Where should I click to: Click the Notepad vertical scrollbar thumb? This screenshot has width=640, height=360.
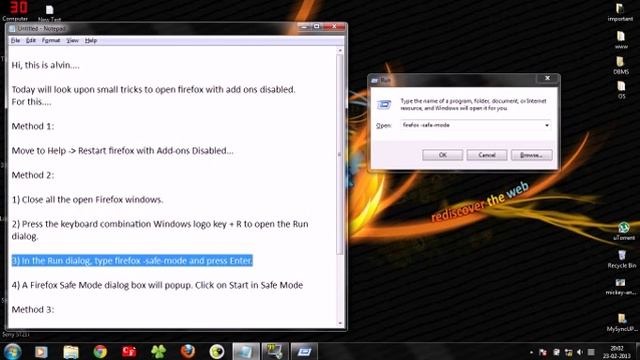click(x=340, y=154)
